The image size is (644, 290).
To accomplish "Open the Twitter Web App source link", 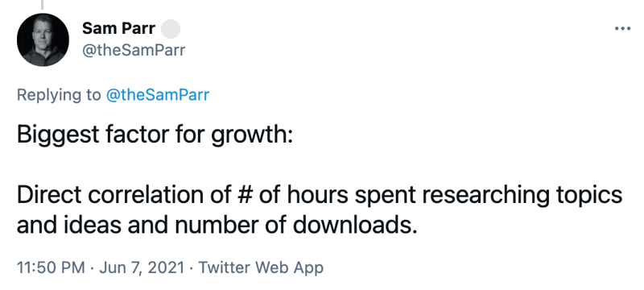I will [x=261, y=267].
